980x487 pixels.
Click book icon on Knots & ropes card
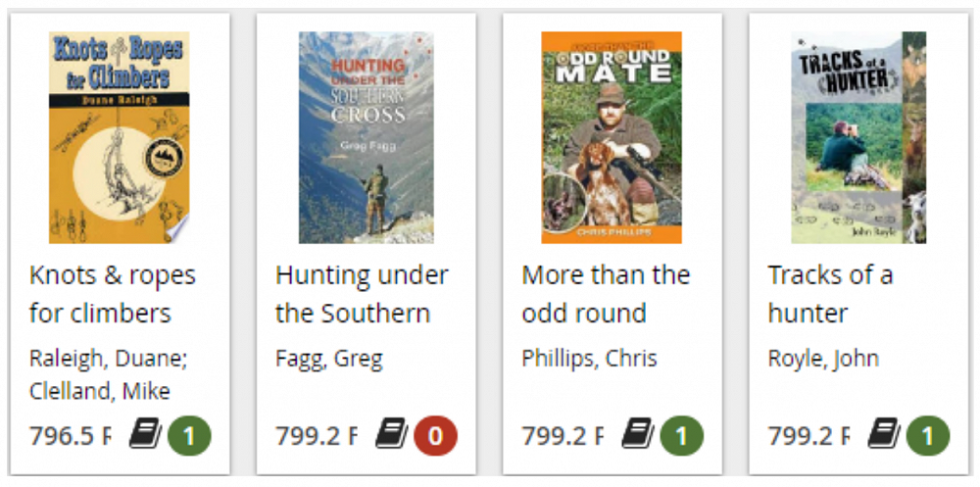[145, 434]
